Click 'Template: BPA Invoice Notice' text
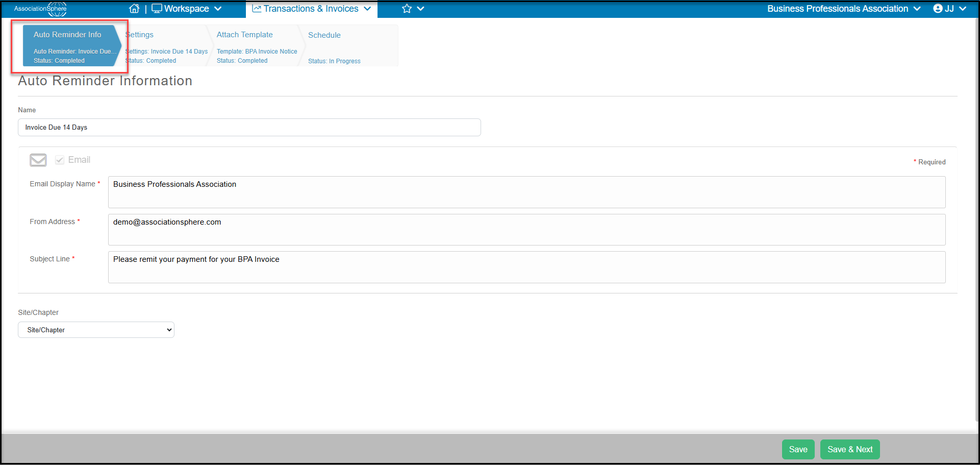Screen dimensions: 980x465 click(257, 52)
